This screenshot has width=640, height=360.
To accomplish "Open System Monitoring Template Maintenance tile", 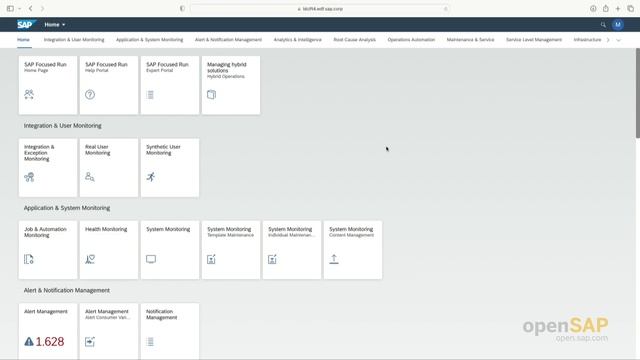I will click(231, 250).
